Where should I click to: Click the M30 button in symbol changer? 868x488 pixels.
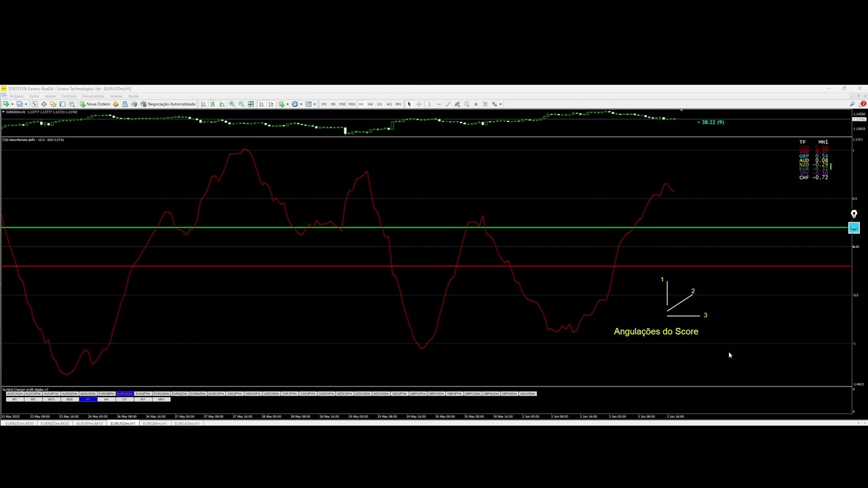[x=70, y=399]
